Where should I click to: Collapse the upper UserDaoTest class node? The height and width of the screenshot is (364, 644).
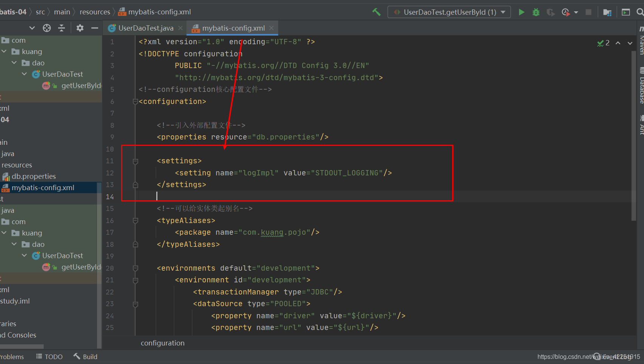25,74
